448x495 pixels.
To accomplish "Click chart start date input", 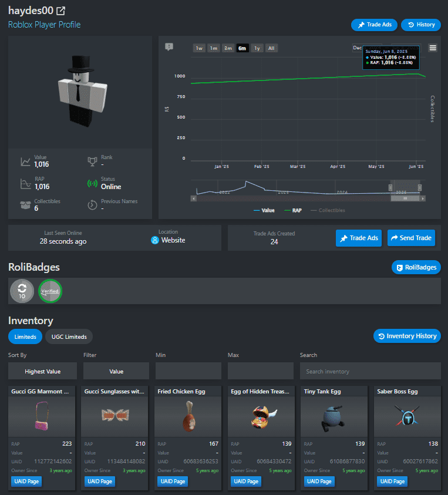I will click(357, 48).
